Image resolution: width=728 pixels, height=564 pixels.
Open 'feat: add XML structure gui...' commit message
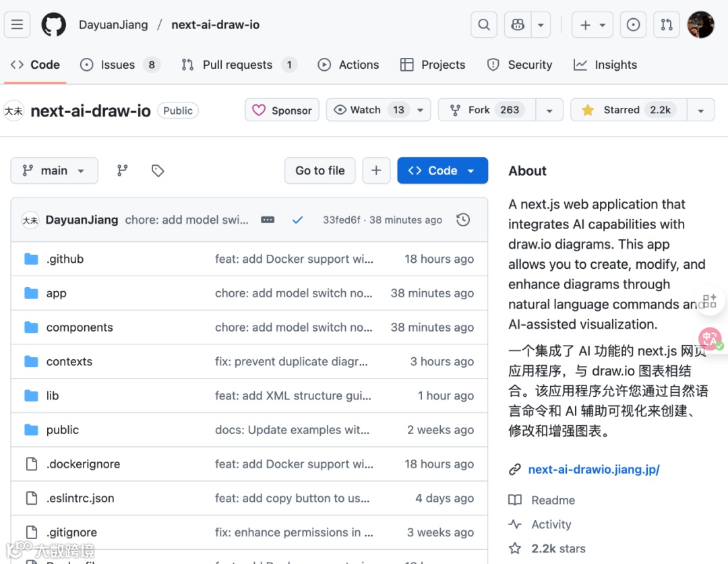[293, 396]
